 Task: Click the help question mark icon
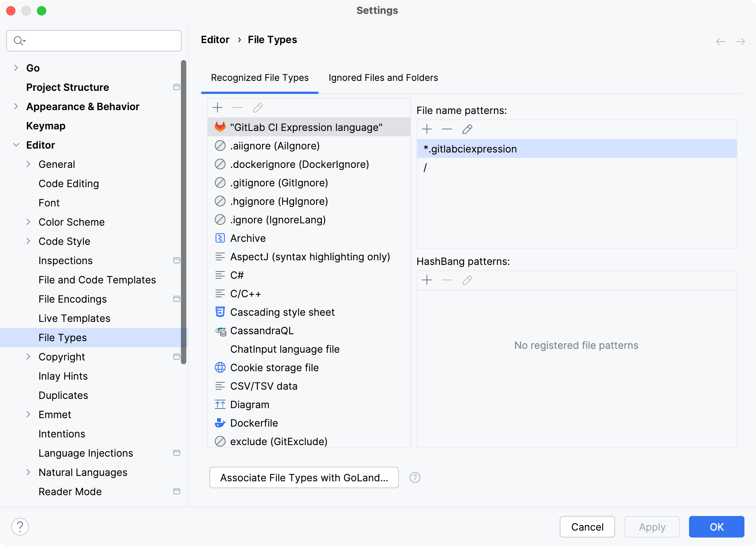tap(415, 477)
